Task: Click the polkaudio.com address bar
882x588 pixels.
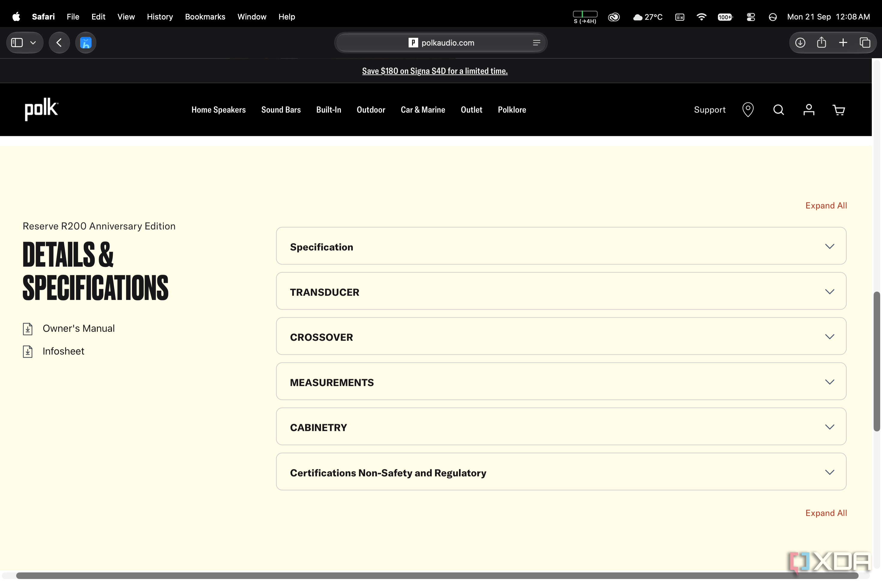Action: point(441,43)
